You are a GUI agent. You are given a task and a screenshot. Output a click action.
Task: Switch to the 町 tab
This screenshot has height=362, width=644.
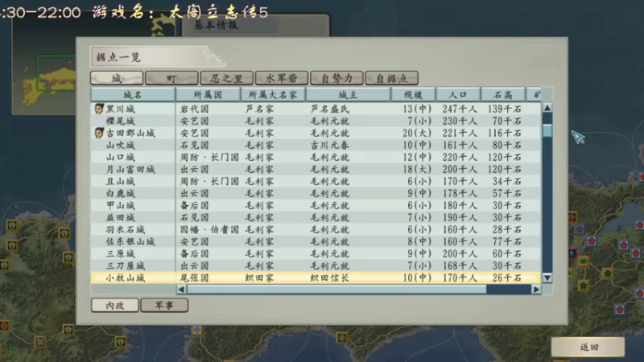click(x=171, y=78)
